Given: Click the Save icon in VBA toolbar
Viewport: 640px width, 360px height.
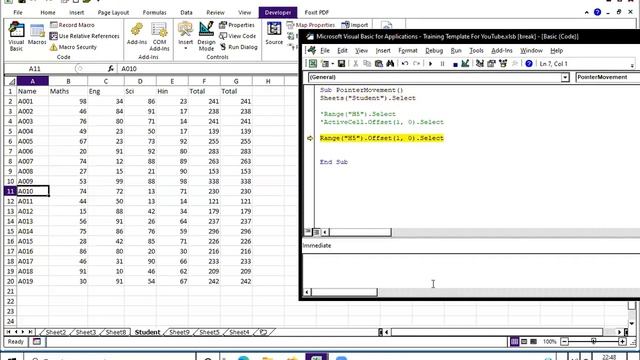Looking at the screenshot, I should coord(341,64).
